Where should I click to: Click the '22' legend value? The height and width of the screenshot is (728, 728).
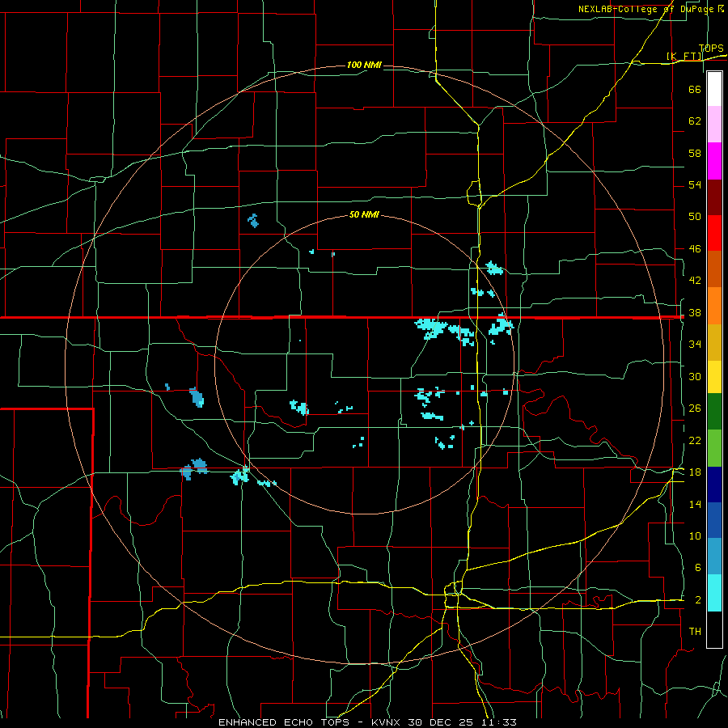click(695, 440)
